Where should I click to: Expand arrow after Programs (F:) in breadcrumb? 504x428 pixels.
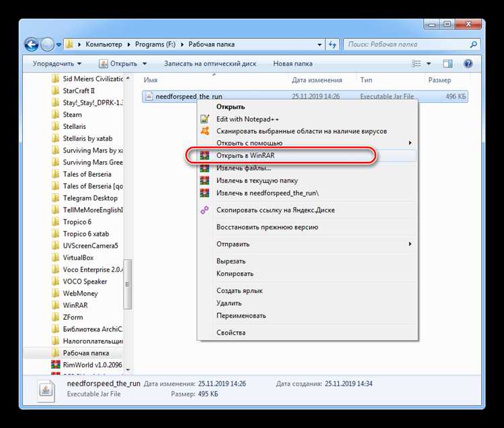point(182,44)
